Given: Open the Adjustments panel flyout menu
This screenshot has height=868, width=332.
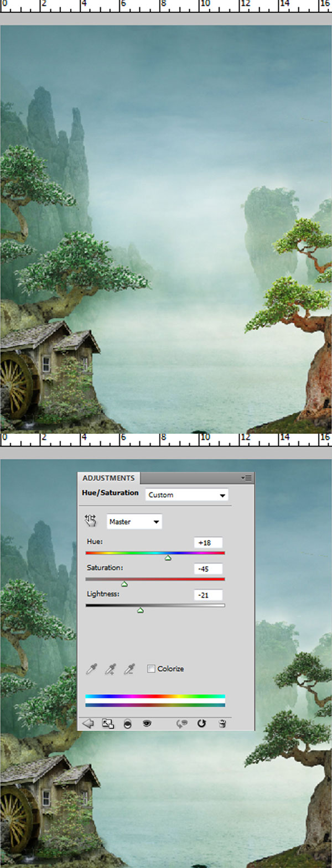Looking at the screenshot, I should [246, 477].
